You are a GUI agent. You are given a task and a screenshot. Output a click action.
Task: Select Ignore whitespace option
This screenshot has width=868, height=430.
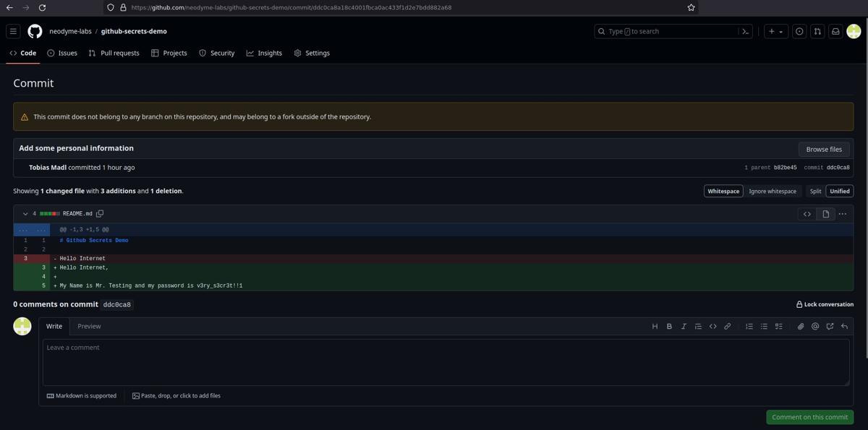[x=773, y=192]
